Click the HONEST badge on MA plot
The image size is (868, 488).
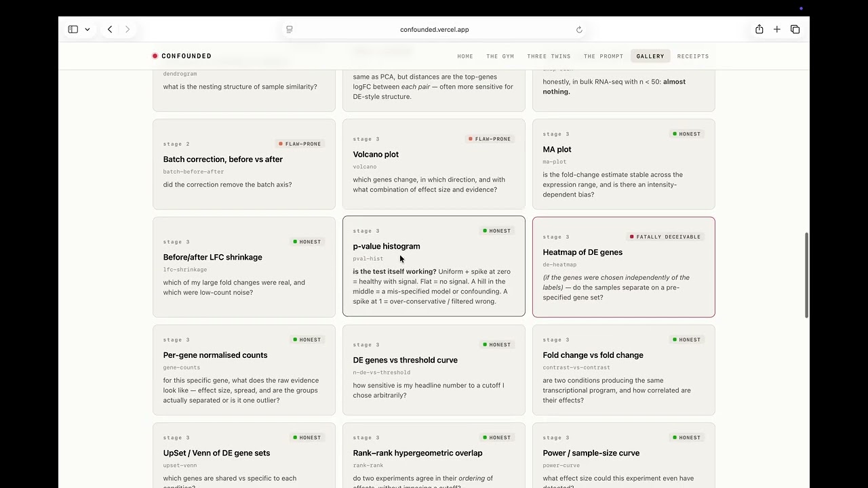click(687, 134)
